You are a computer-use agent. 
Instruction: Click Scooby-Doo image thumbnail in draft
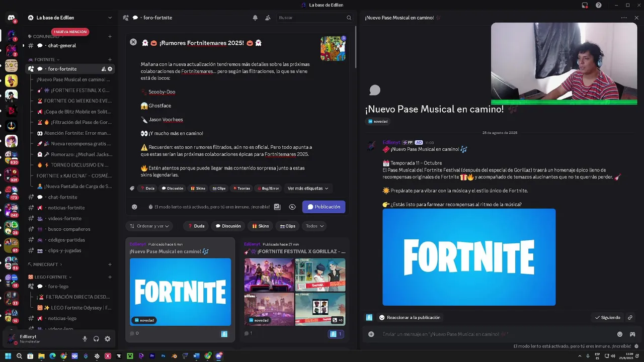point(333,48)
